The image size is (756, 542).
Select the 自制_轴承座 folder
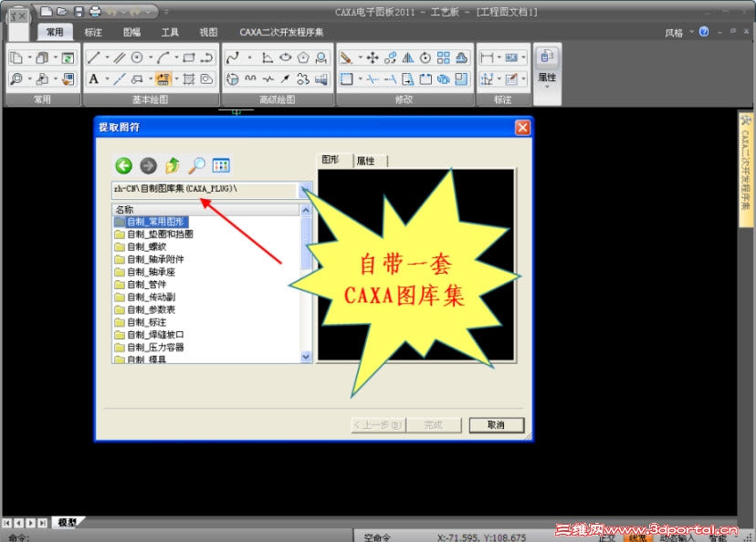tap(145, 272)
